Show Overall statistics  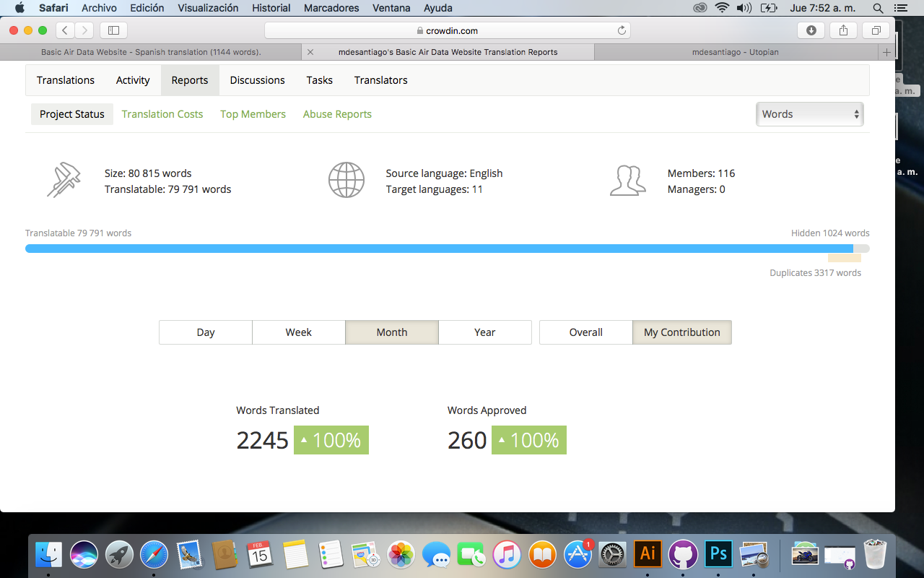click(x=586, y=332)
